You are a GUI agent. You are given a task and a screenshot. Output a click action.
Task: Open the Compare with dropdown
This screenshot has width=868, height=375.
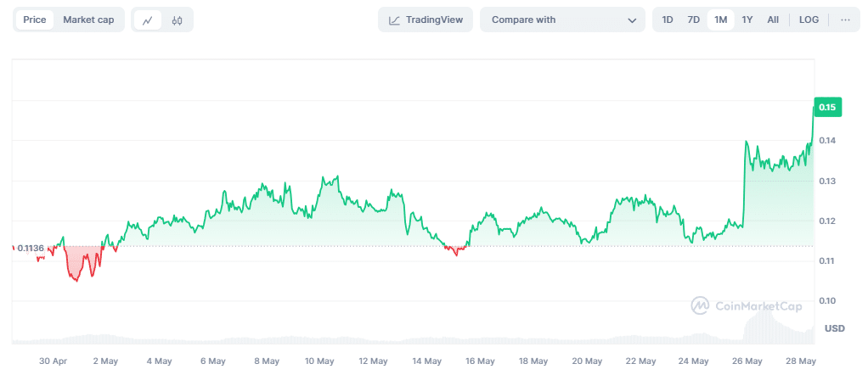(561, 20)
